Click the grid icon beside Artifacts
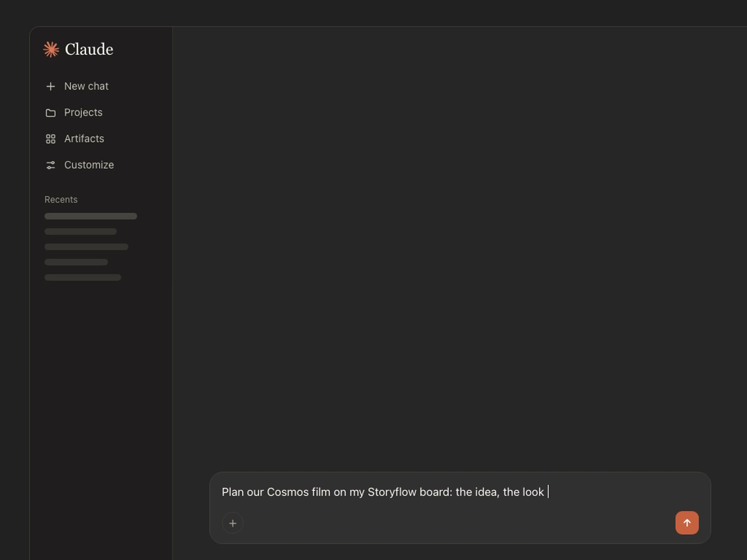747x560 pixels. point(51,139)
